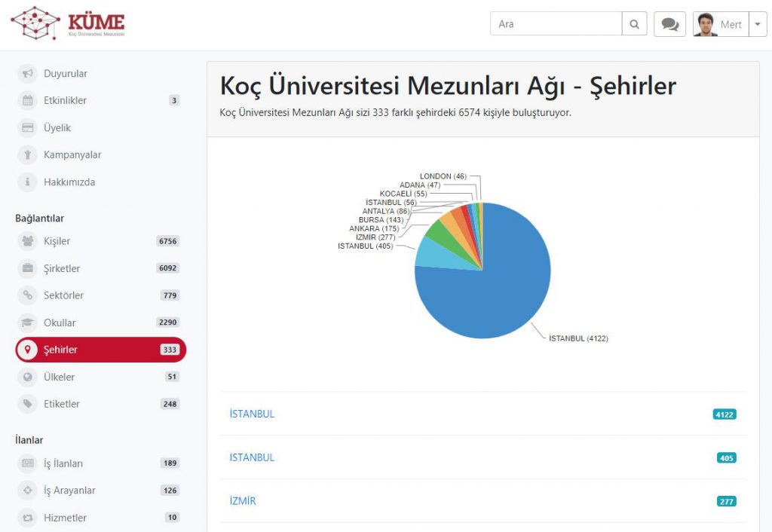The image size is (772, 532).
Task: Click the İZMİR city link
Action: (243, 501)
